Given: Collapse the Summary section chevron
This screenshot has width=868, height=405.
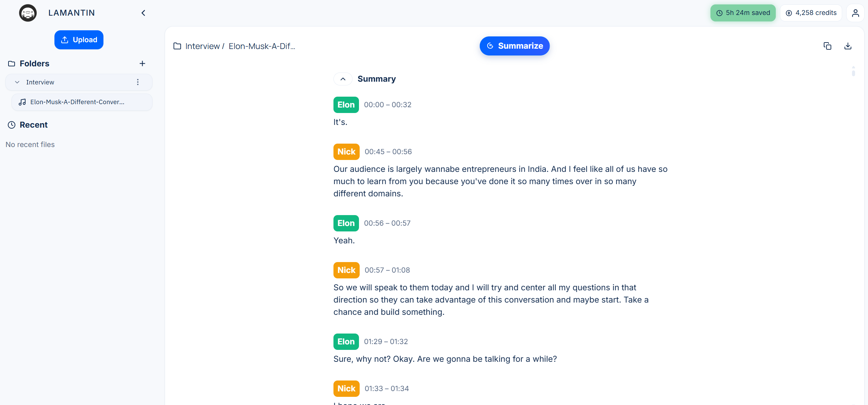Looking at the screenshot, I should pos(343,79).
